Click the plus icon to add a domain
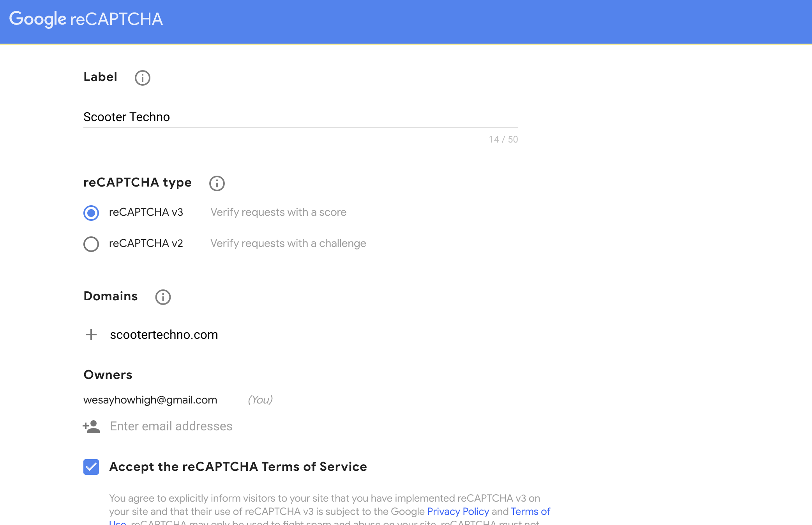 (91, 335)
